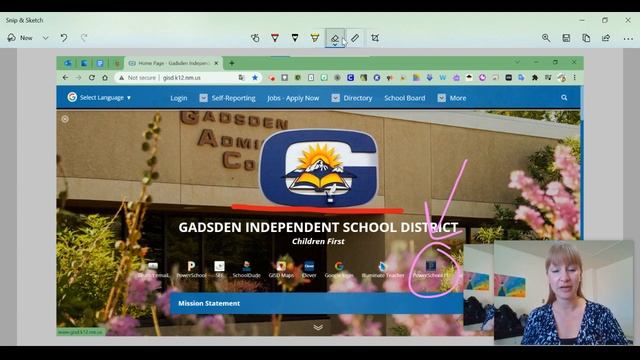The height and width of the screenshot is (360, 640).
Task: Open the Staff Email quick link
Action: pyautogui.click(x=153, y=270)
